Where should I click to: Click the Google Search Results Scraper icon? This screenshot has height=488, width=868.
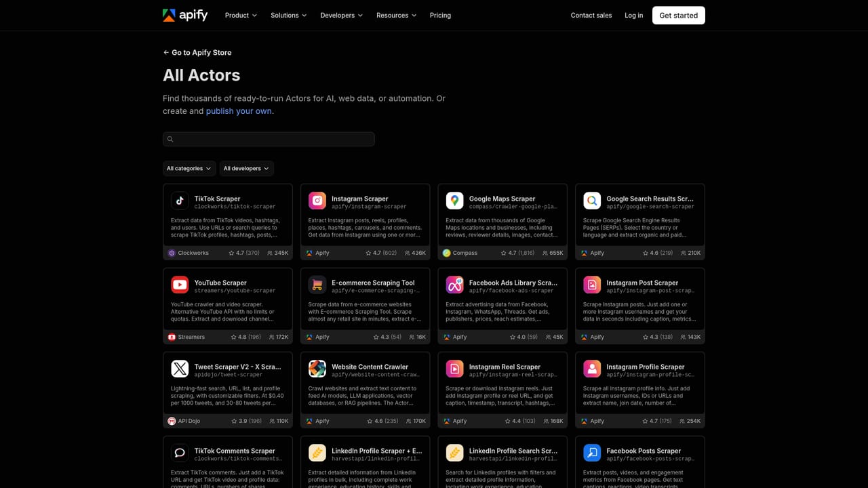point(592,201)
